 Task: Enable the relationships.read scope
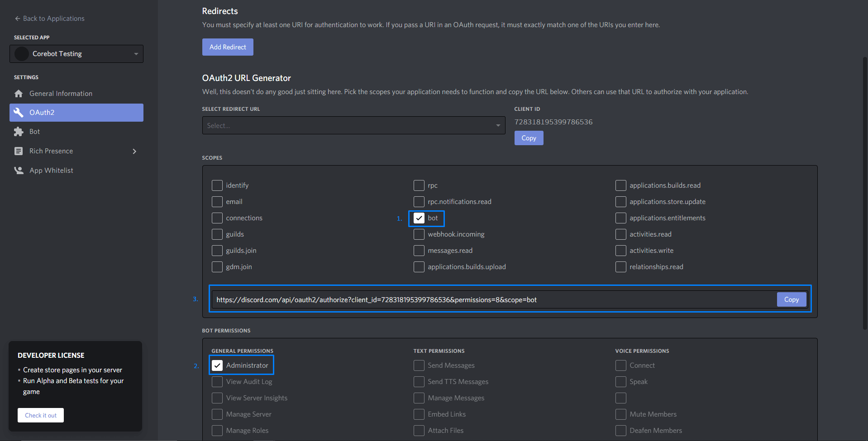pos(621,267)
